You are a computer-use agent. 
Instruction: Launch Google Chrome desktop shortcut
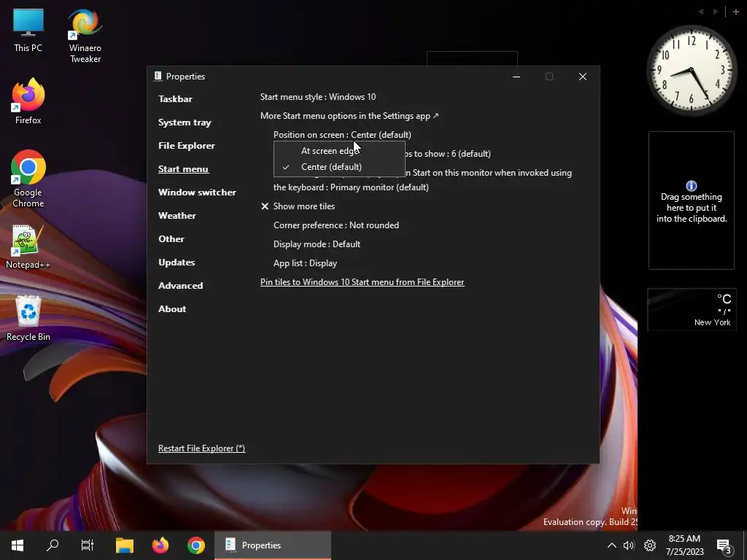coord(28,179)
